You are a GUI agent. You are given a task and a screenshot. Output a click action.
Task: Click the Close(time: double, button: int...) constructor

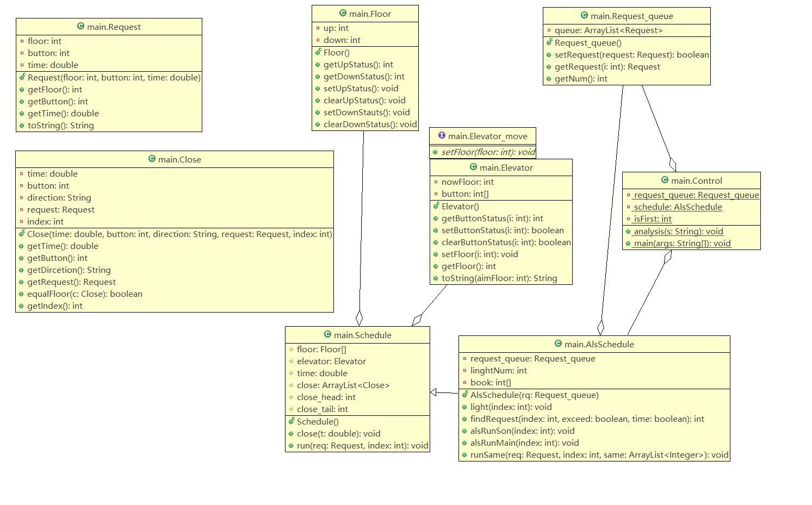tap(179, 234)
